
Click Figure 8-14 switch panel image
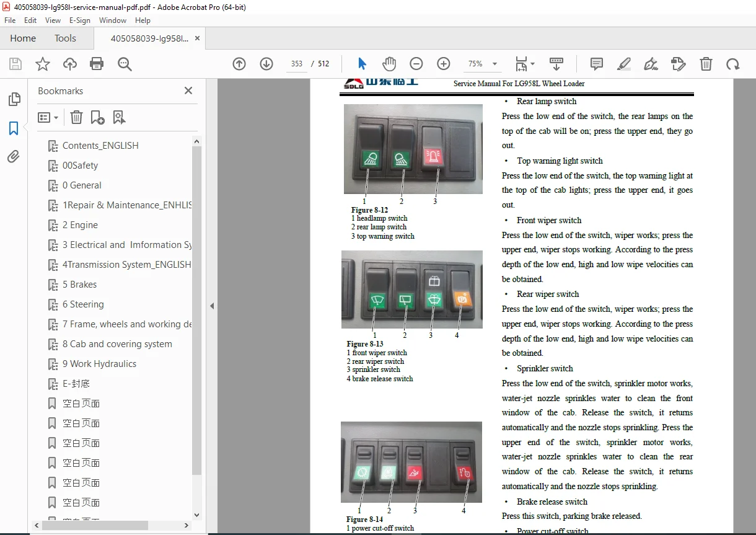click(x=411, y=462)
